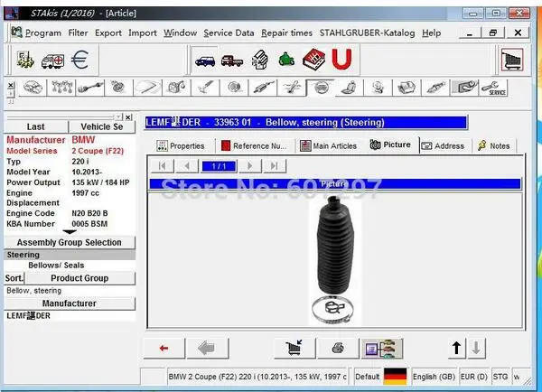Open Assembly Group Selection
The width and height of the screenshot is (542, 392).
[70, 242]
